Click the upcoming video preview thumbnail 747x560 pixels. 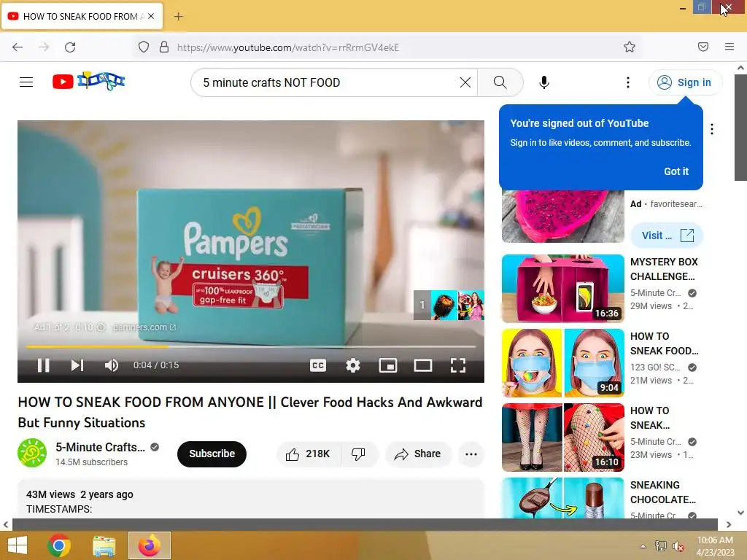(x=449, y=305)
